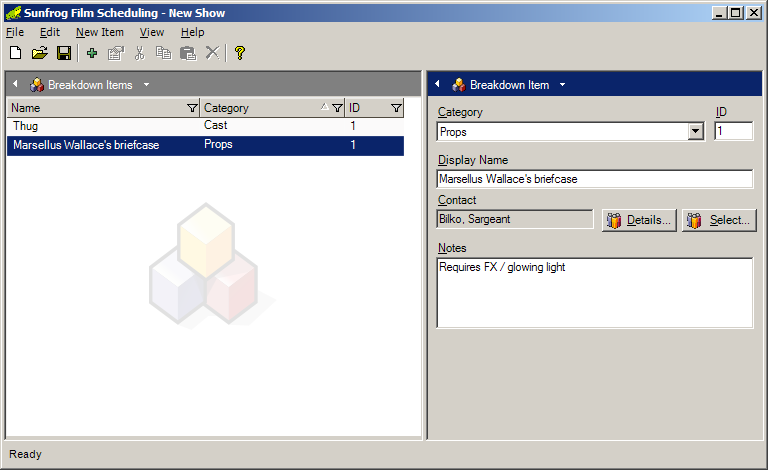Click the Display Name text field
Image resolution: width=768 pixels, height=470 pixels.
tap(595, 179)
